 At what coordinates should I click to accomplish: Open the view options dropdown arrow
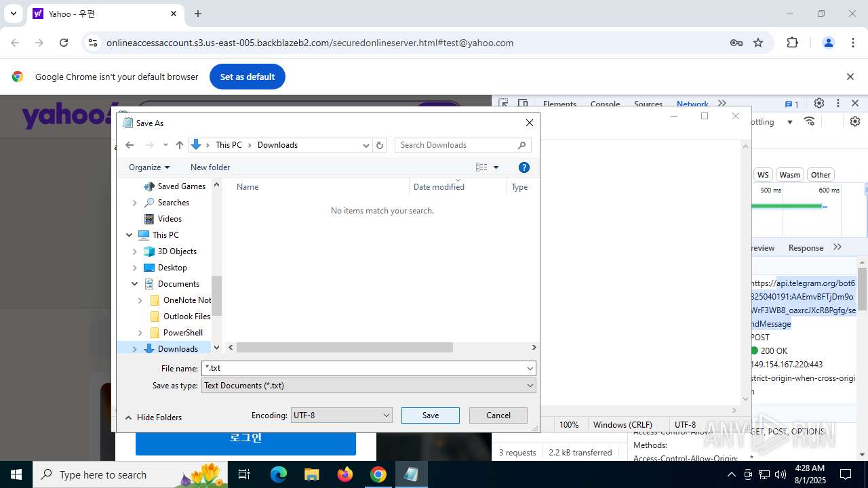496,167
